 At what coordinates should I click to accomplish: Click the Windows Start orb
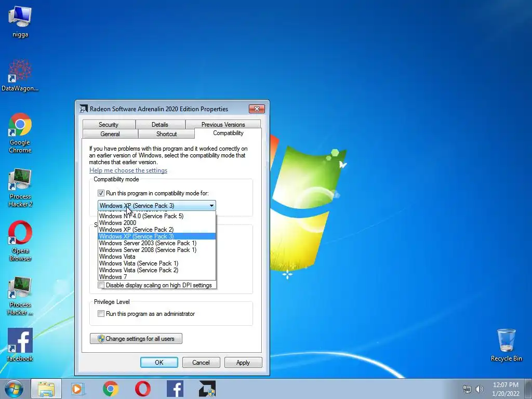14,389
